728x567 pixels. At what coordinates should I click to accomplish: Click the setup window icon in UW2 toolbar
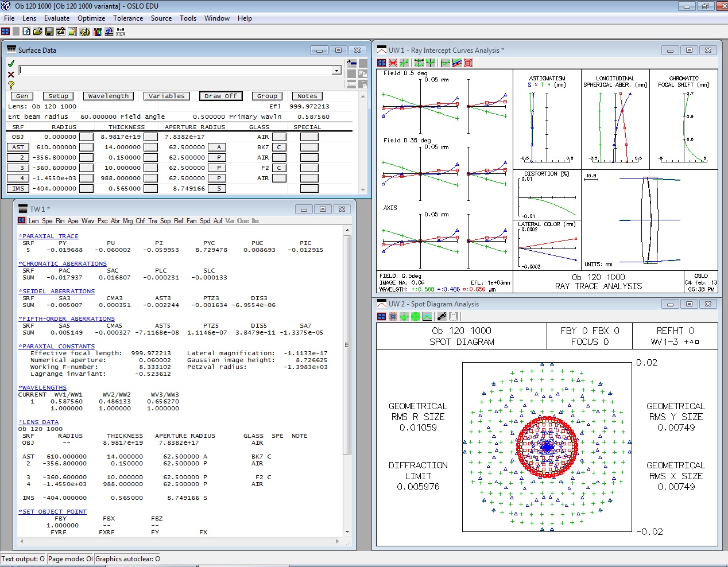click(381, 316)
